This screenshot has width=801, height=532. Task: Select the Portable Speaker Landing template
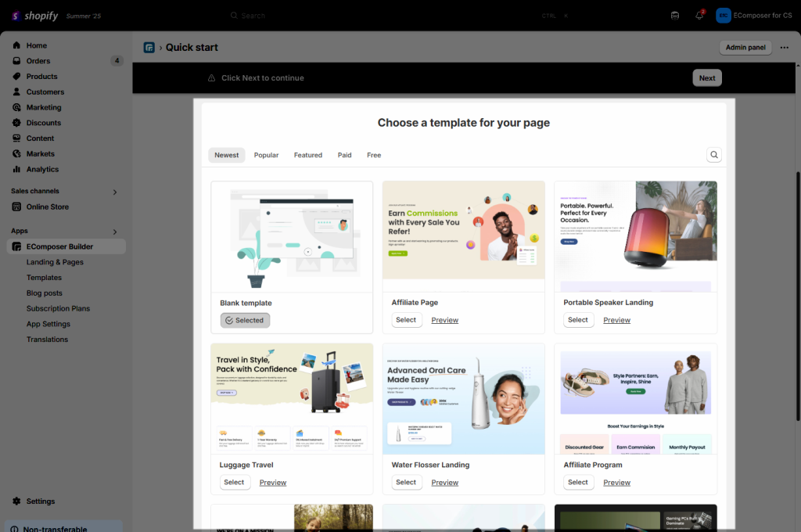[578, 320]
